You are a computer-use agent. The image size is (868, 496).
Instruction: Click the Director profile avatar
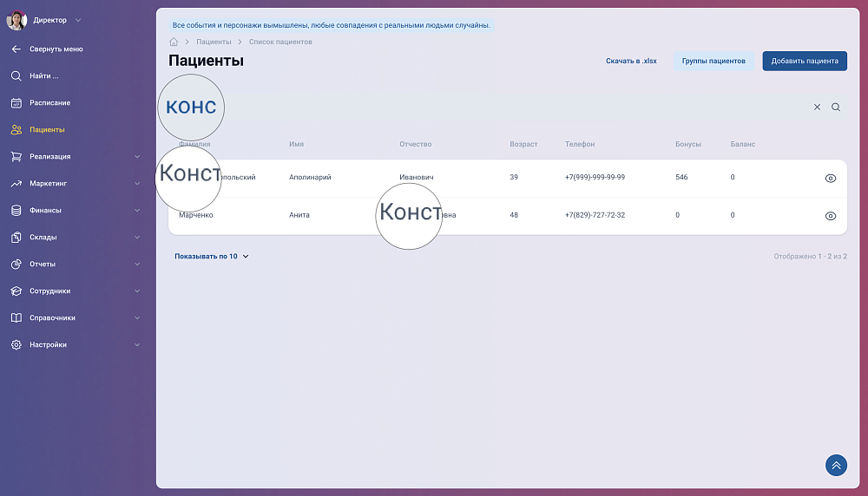[x=16, y=20]
